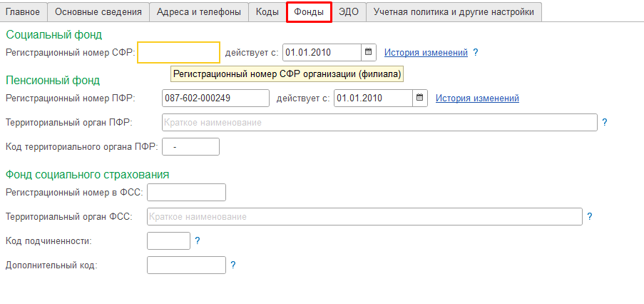Click the Фонд социального страхования heading

tap(88, 174)
